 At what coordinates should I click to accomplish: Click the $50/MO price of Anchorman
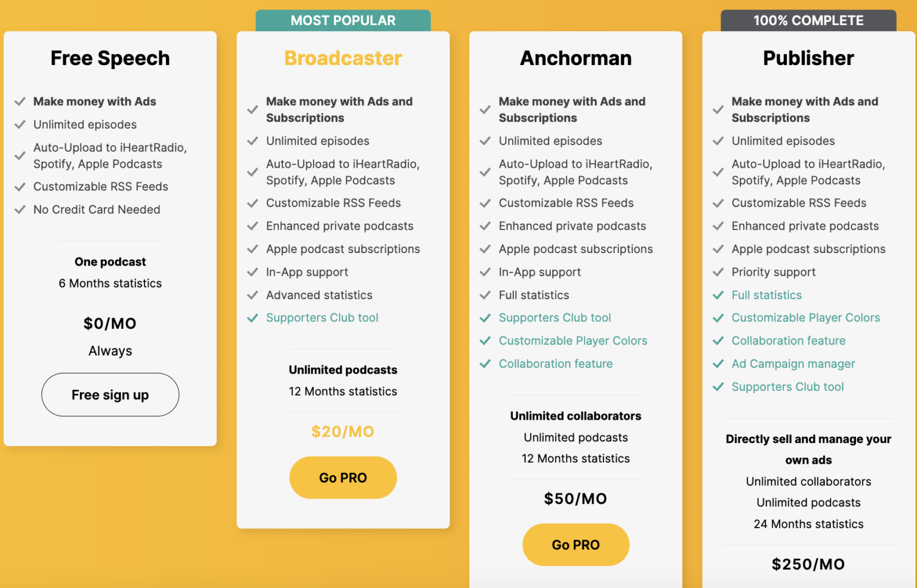575,498
